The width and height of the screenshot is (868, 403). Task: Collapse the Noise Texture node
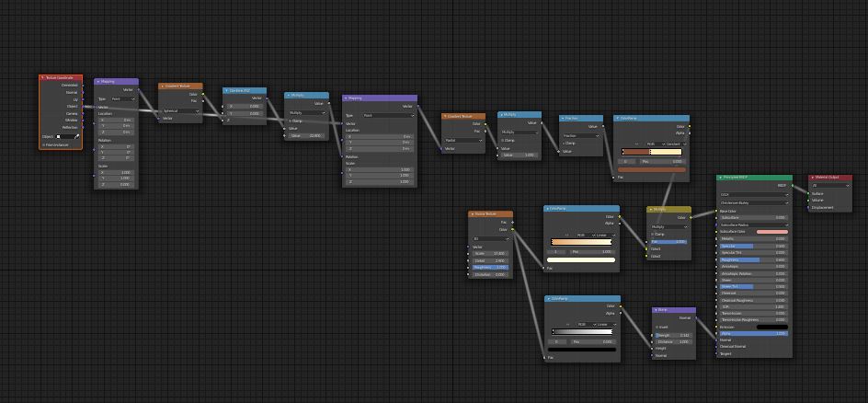[471, 213]
